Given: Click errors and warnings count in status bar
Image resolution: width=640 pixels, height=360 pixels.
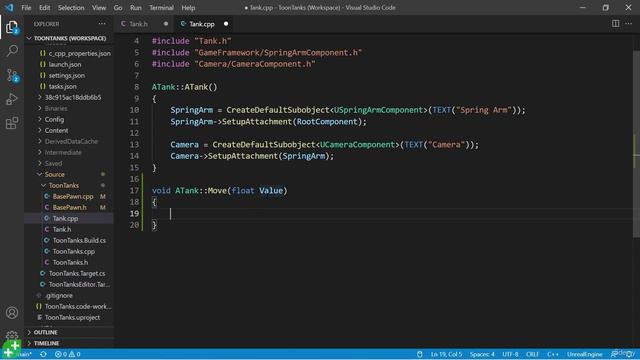Looking at the screenshot, I should point(67,354).
